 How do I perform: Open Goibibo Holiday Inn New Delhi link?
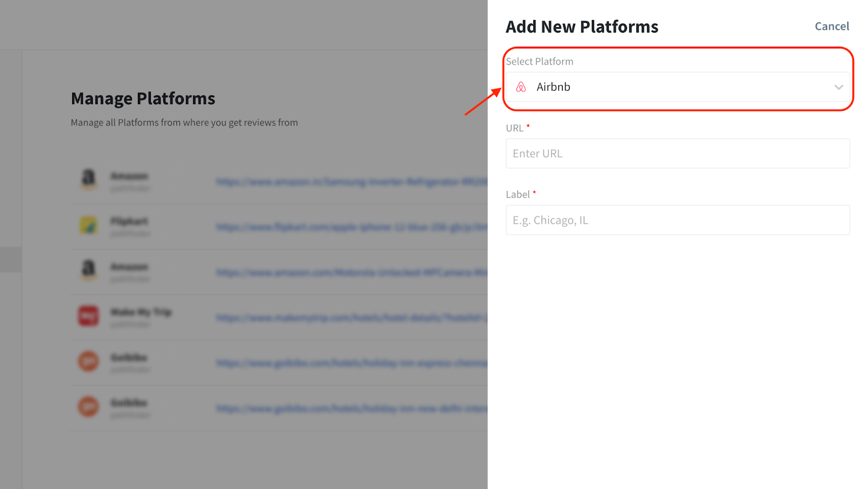352,408
